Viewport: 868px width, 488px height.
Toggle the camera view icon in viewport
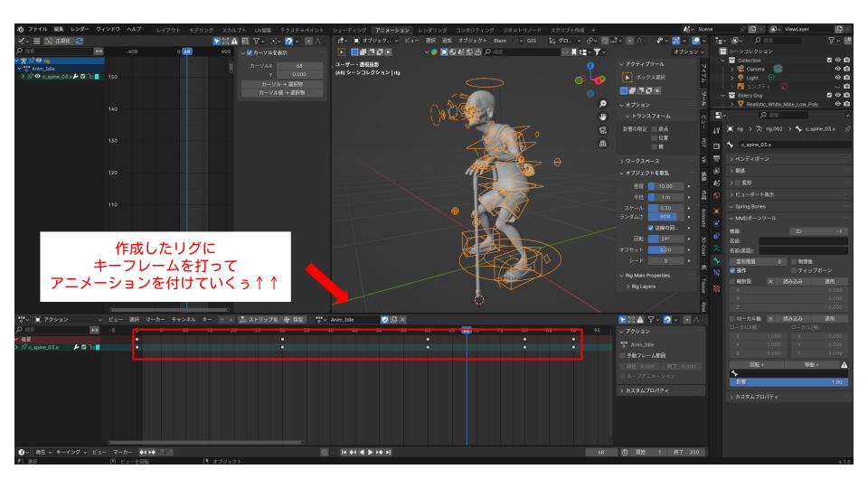tap(603, 130)
